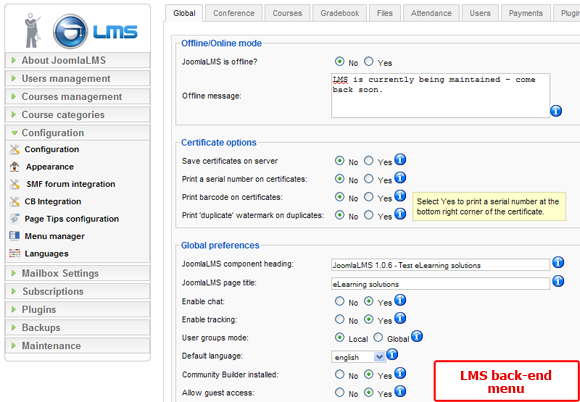Click info icon for duplicate watermark option
The width and height of the screenshot is (580, 402).
coord(400,214)
